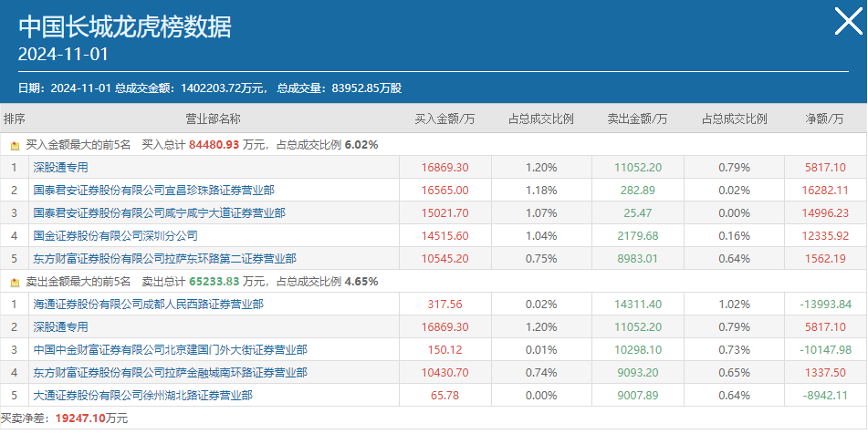Click sell amount 9093.20
The image size is (868, 434).
pyautogui.click(x=638, y=373)
